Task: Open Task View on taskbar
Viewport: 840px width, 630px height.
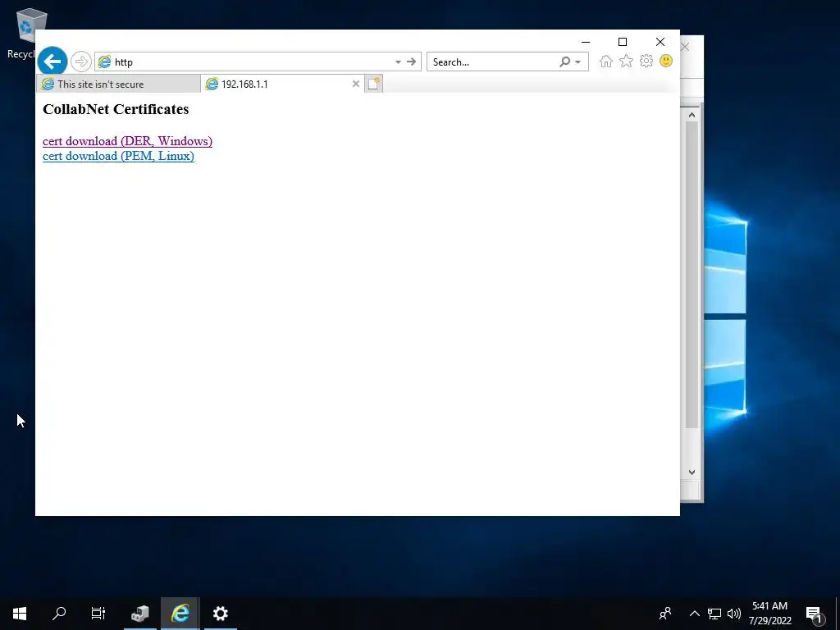Action: pos(98,614)
